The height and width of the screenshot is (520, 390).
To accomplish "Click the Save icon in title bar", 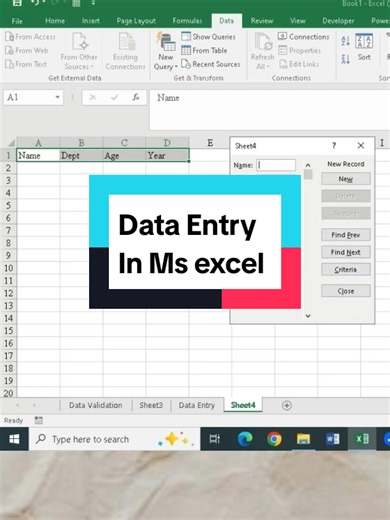I will pyautogui.click(x=17, y=3).
